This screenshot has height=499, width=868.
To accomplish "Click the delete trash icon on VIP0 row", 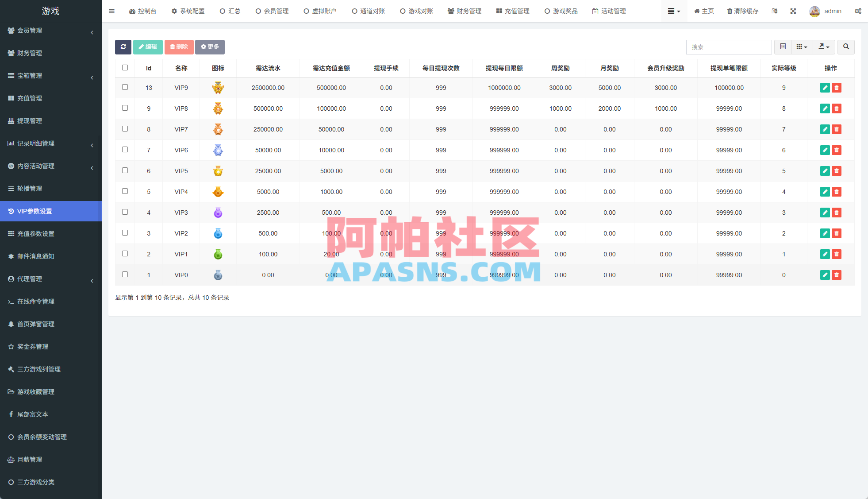I will 837,275.
